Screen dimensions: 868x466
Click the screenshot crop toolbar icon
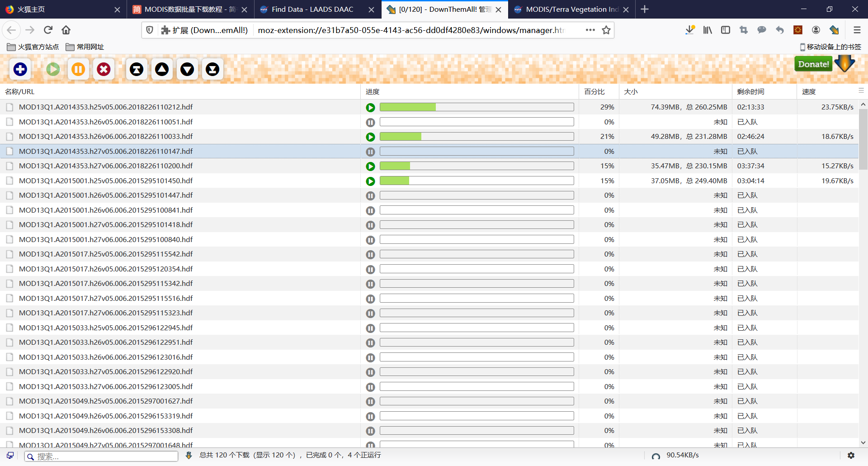click(744, 30)
